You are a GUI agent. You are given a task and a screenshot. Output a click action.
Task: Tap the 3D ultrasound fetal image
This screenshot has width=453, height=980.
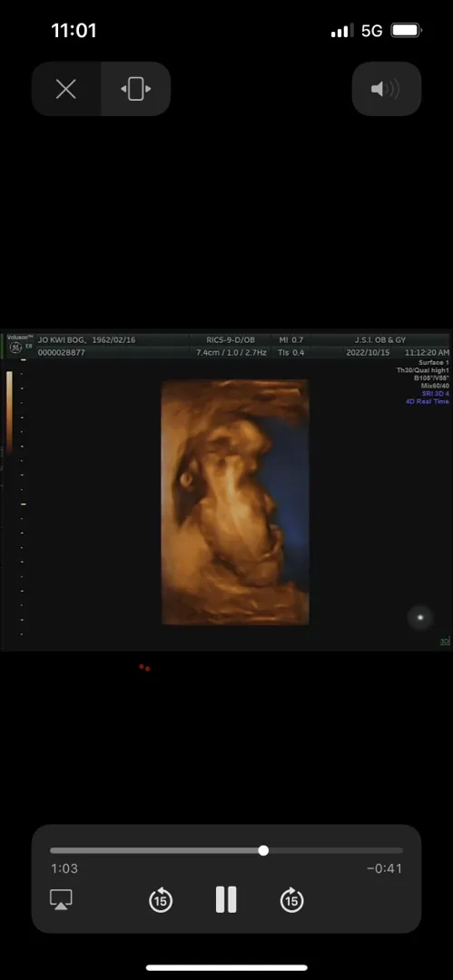[x=235, y=502]
